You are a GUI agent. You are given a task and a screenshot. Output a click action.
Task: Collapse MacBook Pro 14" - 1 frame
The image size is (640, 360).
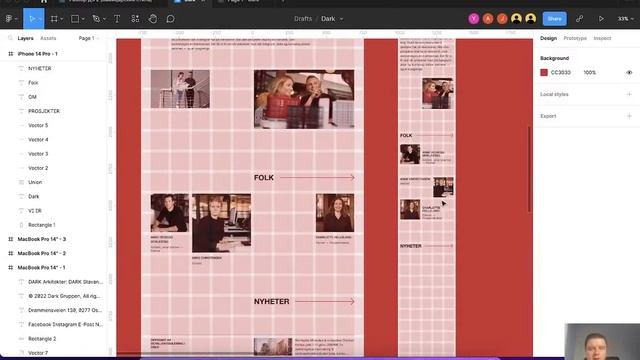pos(11,268)
